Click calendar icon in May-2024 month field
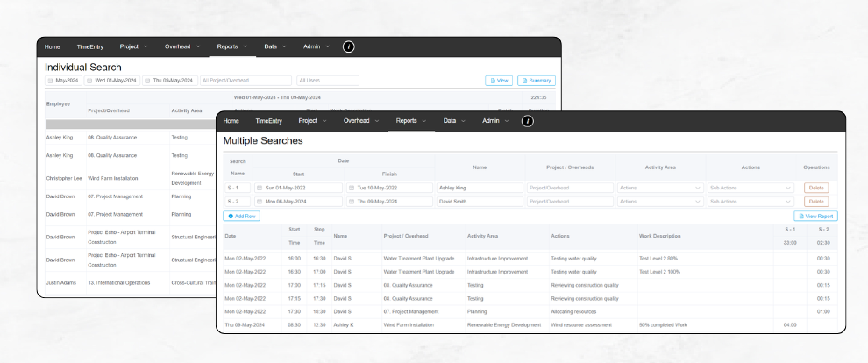 coord(51,81)
